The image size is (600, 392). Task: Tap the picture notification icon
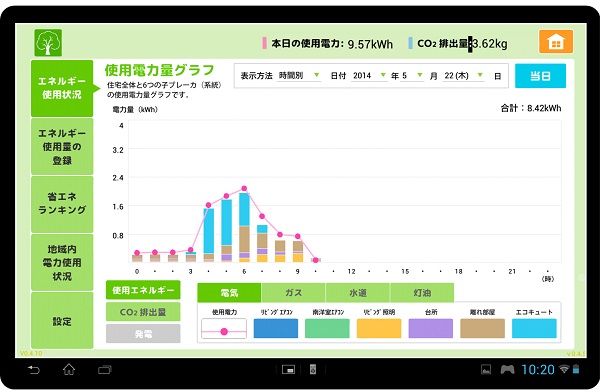486,369
